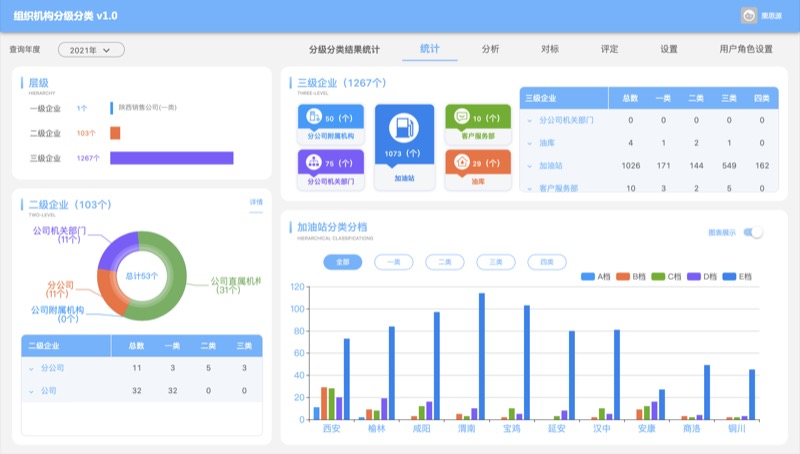This screenshot has width=800, height=454.
Task: Click the orange 分公司 donut segment
Action: (x=110, y=294)
